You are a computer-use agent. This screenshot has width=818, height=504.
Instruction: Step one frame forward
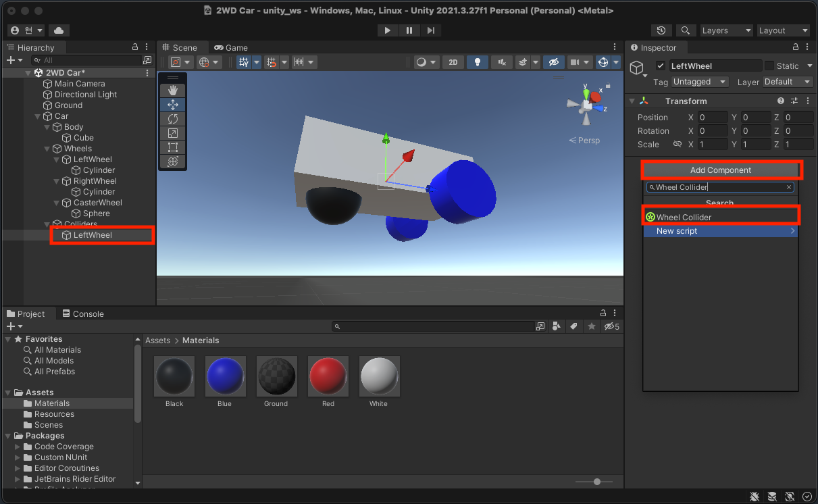[430, 30]
